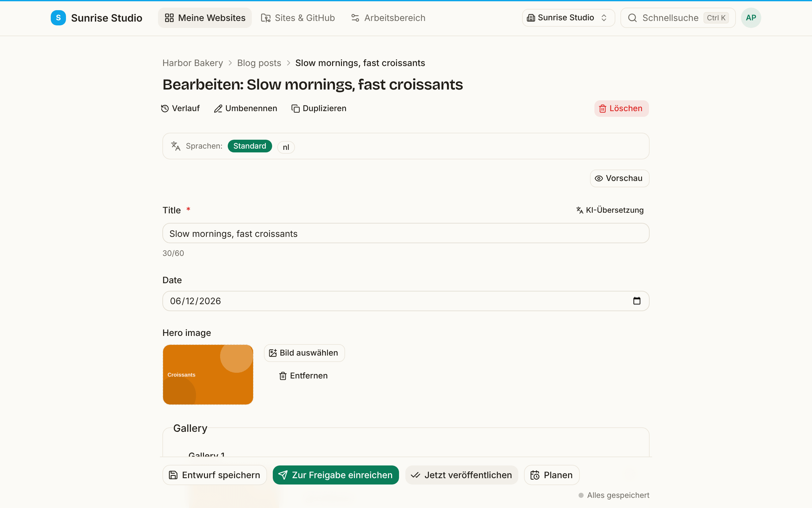Open the AP user avatar menu
This screenshot has height=508, width=812.
point(750,18)
